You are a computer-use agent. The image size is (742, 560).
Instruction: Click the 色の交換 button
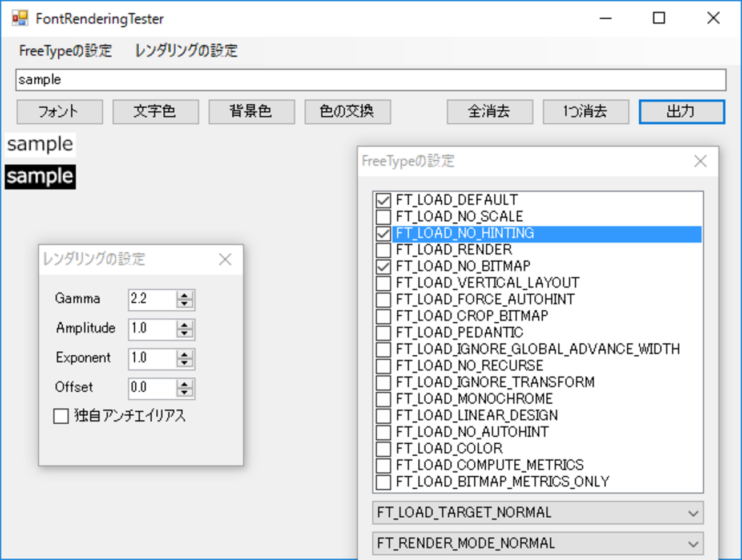click(348, 112)
